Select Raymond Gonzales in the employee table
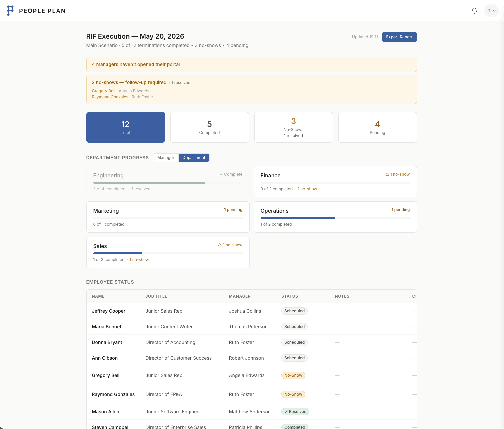 (x=113, y=394)
